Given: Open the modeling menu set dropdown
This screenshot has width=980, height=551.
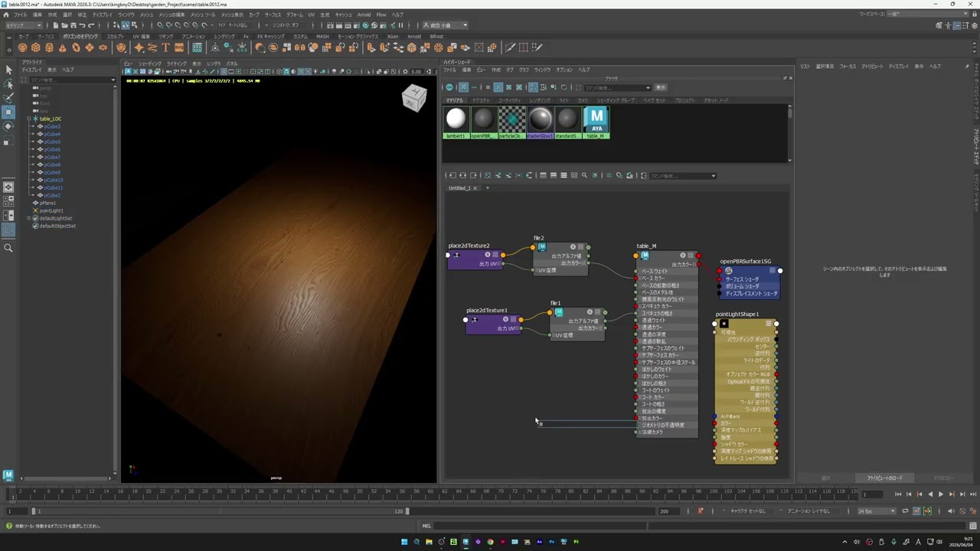Looking at the screenshot, I should click(23, 25).
